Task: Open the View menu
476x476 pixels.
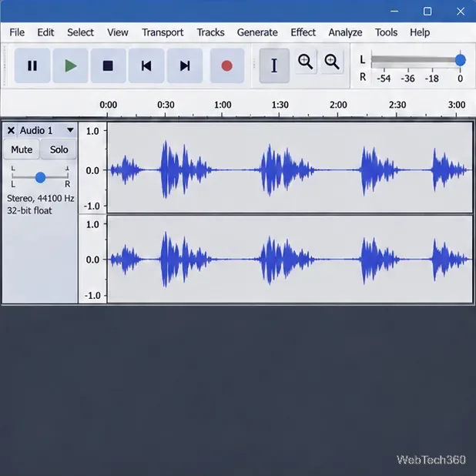Action: 118,32
